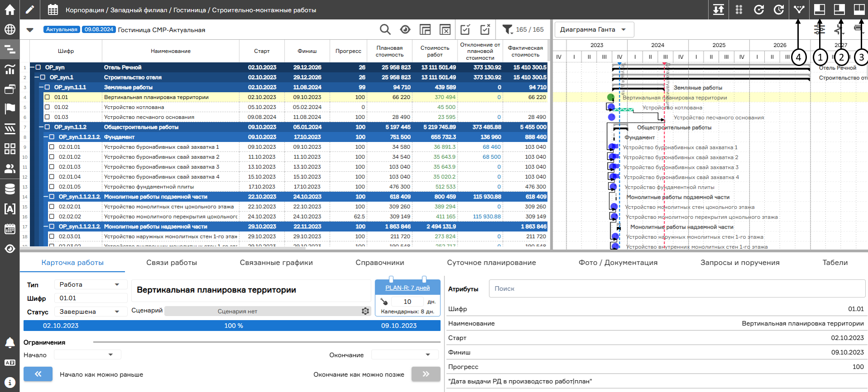868x392 pixels.
Task: Check the box for row 02.02.01
Action: [52, 207]
